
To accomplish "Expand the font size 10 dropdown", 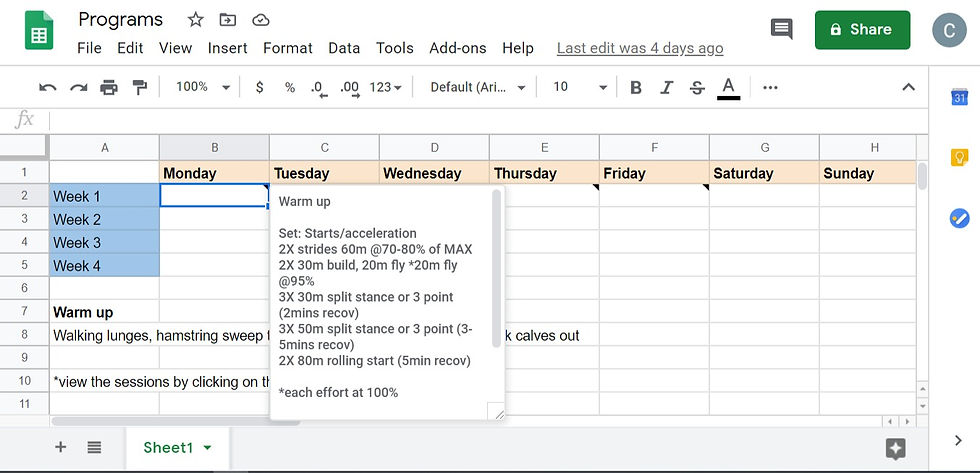I will 580,87.
